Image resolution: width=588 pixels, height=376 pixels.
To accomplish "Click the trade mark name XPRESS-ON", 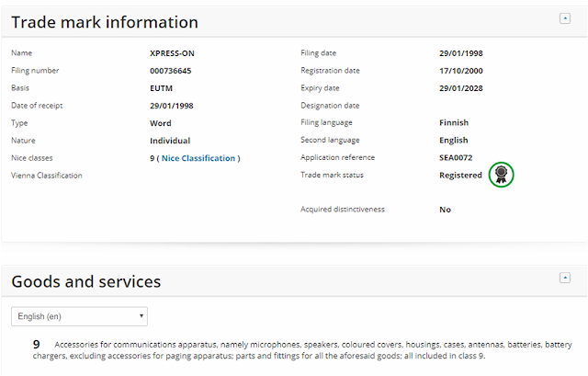I will tap(172, 53).
